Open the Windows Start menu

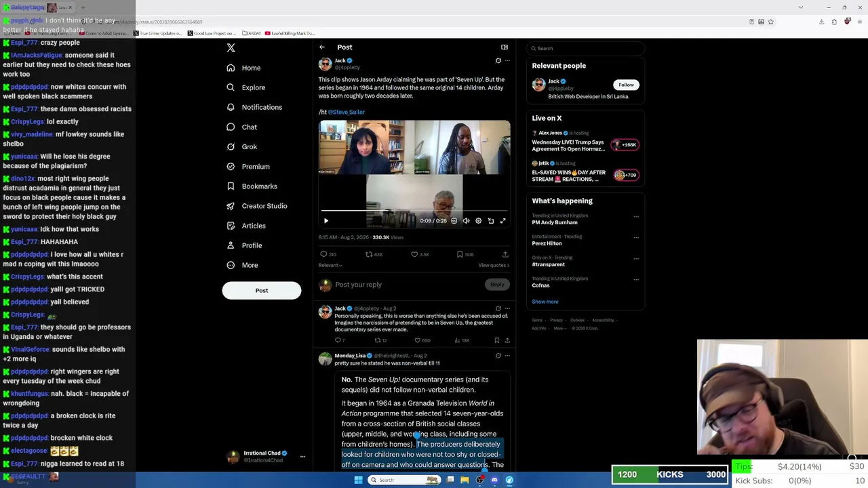(x=358, y=480)
